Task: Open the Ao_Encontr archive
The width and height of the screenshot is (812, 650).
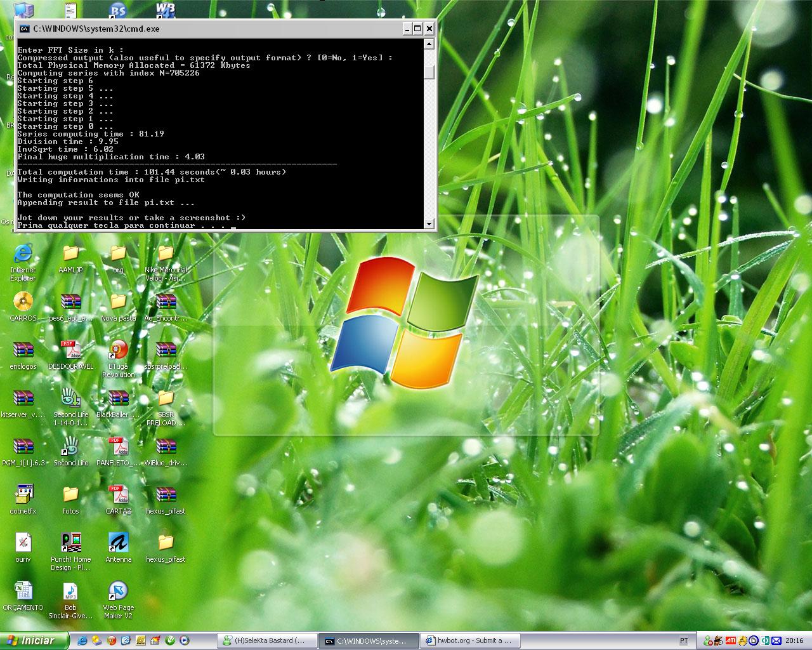Action: tap(166, 302)
